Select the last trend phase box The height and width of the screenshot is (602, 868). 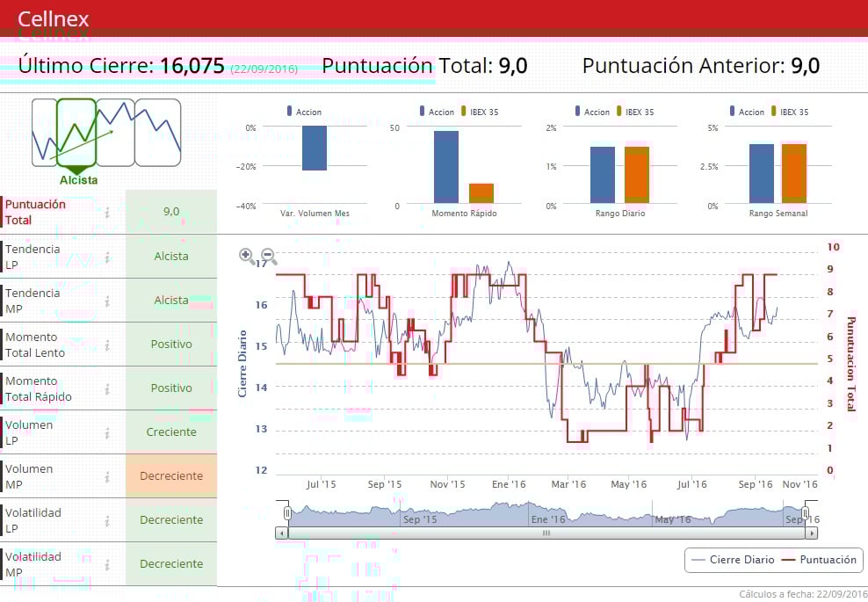click(x=158, y=133)
